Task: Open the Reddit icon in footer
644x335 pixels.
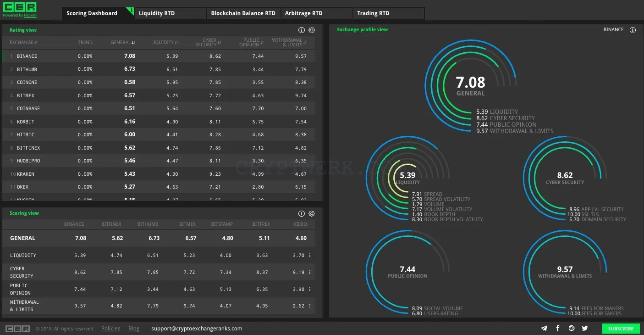Action: coord(572,328)
